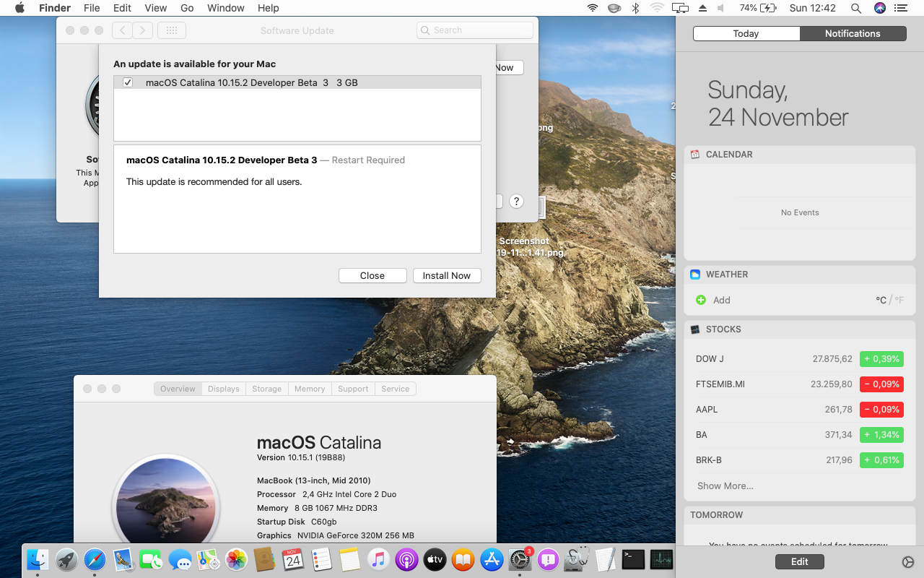Click the Siri icon in menu bar

click(x=879, y=8)
